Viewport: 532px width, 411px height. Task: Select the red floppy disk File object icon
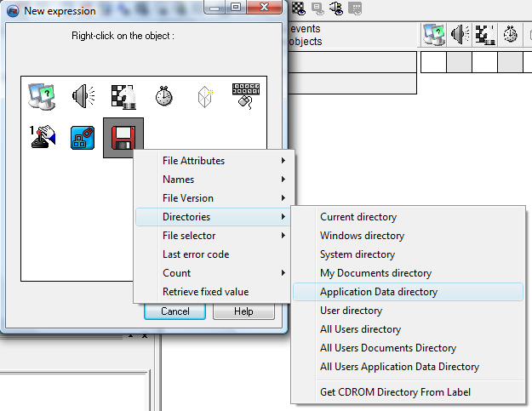coord(123,137)
